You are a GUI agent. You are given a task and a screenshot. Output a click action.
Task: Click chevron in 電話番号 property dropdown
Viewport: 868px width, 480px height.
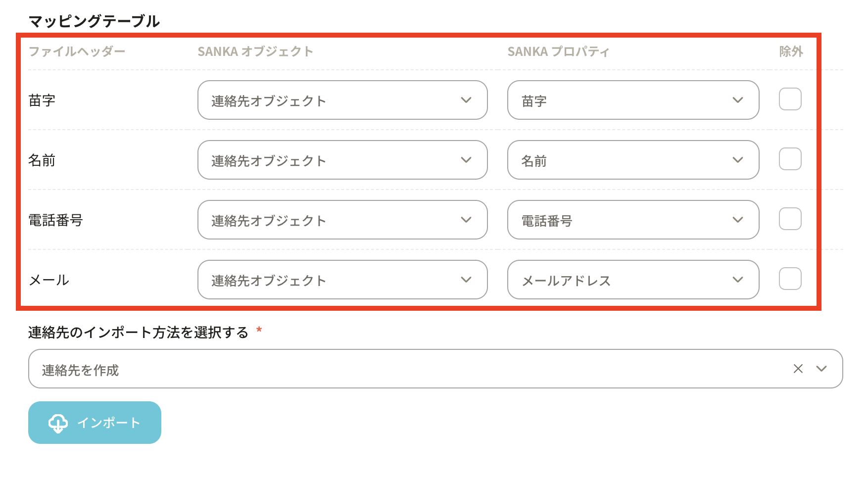pyautogui.click(x=737, y=220)
